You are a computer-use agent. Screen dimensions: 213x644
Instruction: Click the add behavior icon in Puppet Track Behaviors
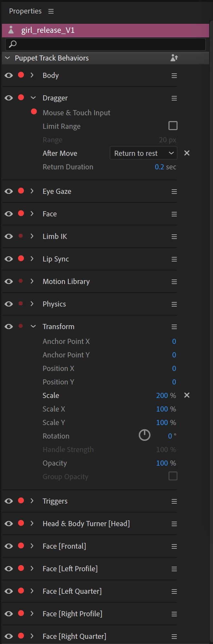point(174,58)
